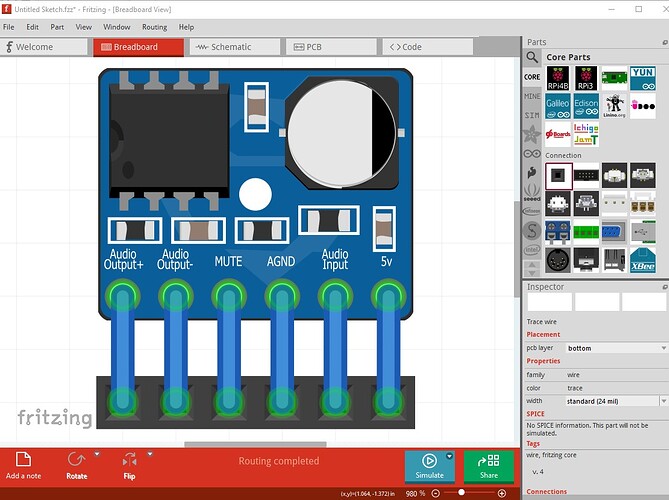669x500 pixels.
Task: Click the Add a note icon
Action: pyautogui.click(x=25, y=461)
